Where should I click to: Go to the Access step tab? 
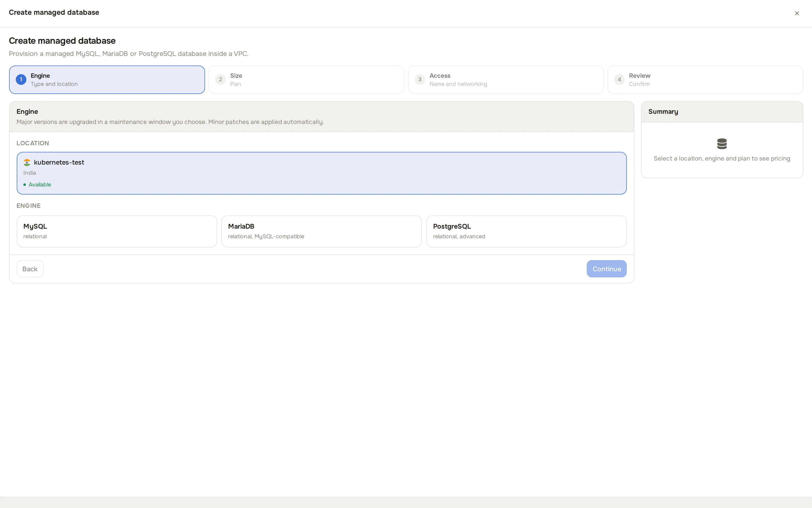coord(506,80)
